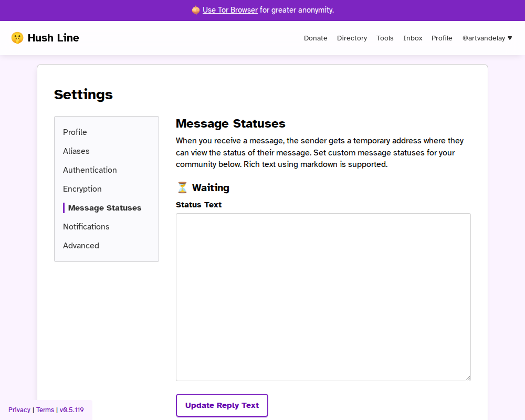Click the Update Reply Text button
Image resolution: width=525 pixels, height=420 pixels.
click(222, 405)
